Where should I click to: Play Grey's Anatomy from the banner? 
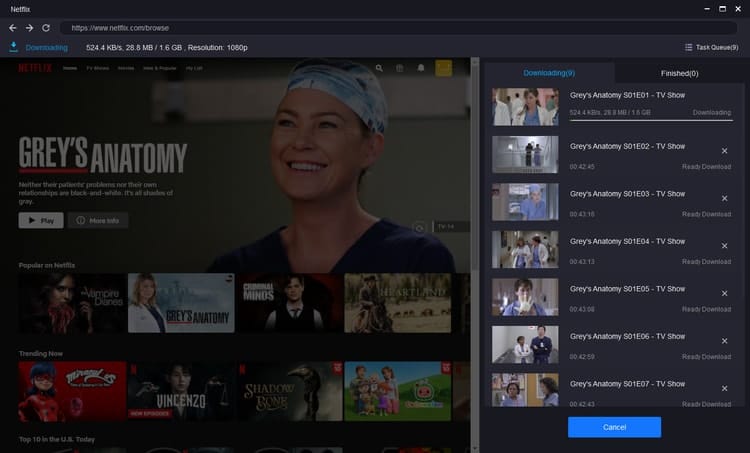(41, 221)
